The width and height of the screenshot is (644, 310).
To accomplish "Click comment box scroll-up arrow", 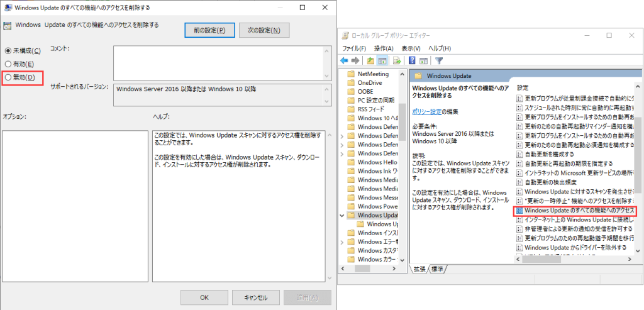I will 327,50.
